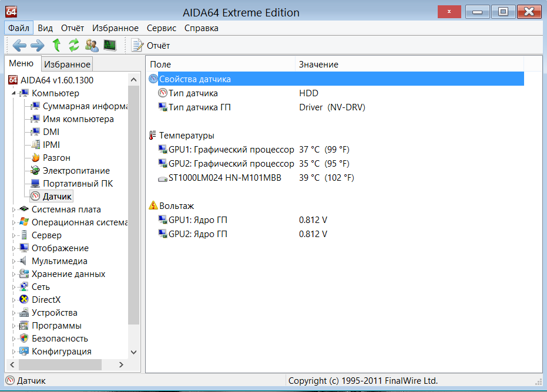
Task: Click the Back navigation arrow in toolbar
Action: 19,45
